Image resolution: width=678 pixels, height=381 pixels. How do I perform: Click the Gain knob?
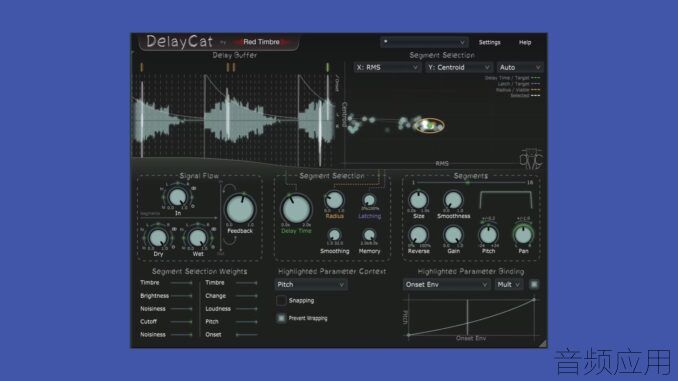point(453,235)
